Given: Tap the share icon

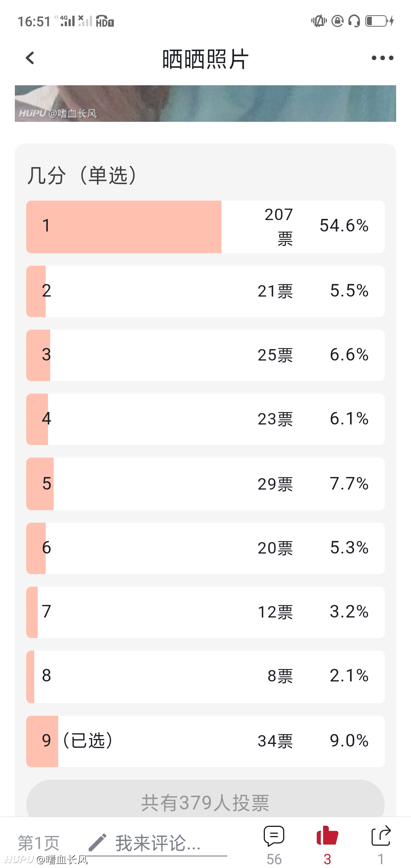Looking at the screenshot, I should click(x=381, y=836).
